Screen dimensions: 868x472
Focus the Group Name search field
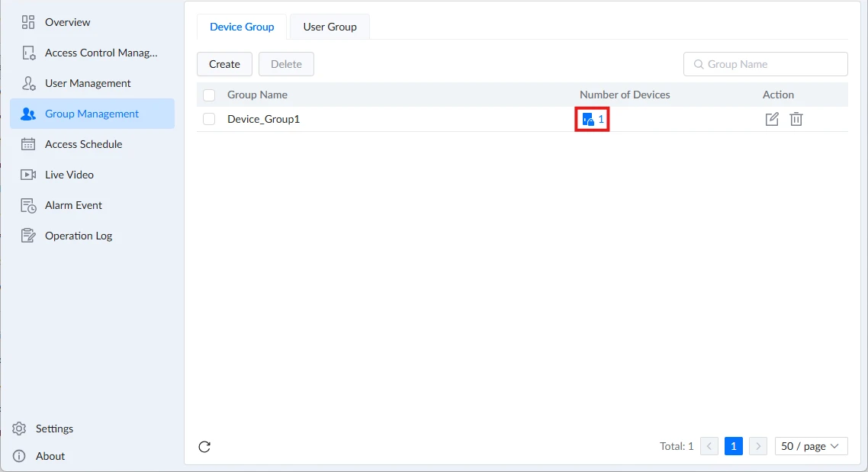pyautogui.click(x=766, y=64)
